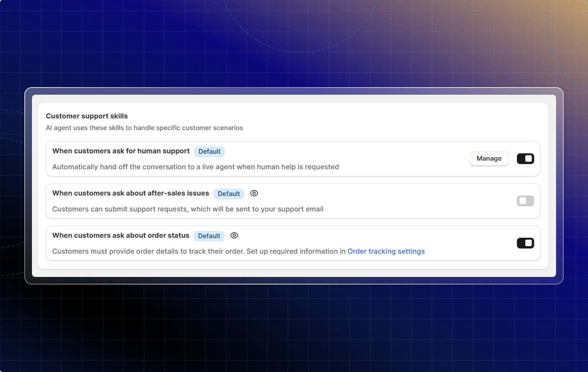Turn off the order status skill toggle
Image resolution: width=588 pixels, height=372 pixels.
[525, 243]
